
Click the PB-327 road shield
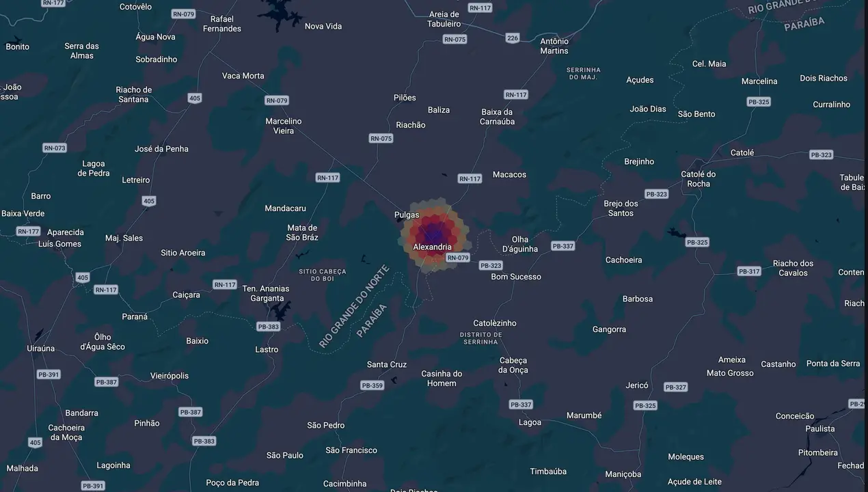tap(675, 387)
